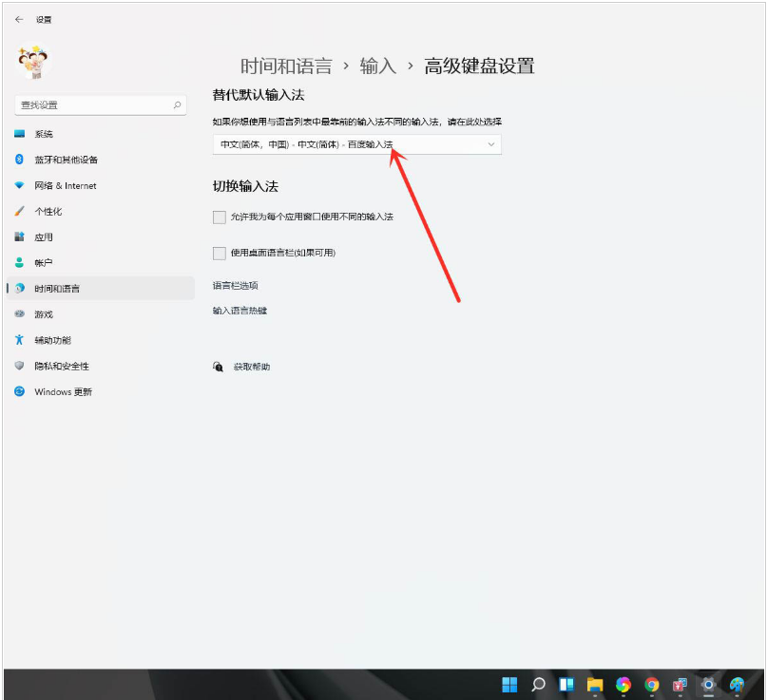The image size is (767, 700).
Task: Click the Bluetooth icon in sidebar
Action: [x=20, y=160]
